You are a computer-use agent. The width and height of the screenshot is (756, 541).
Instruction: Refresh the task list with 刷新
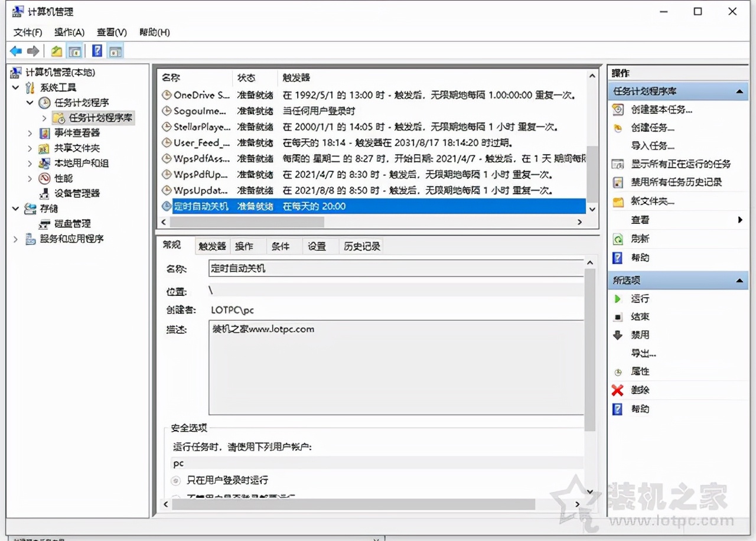(640, 239)
